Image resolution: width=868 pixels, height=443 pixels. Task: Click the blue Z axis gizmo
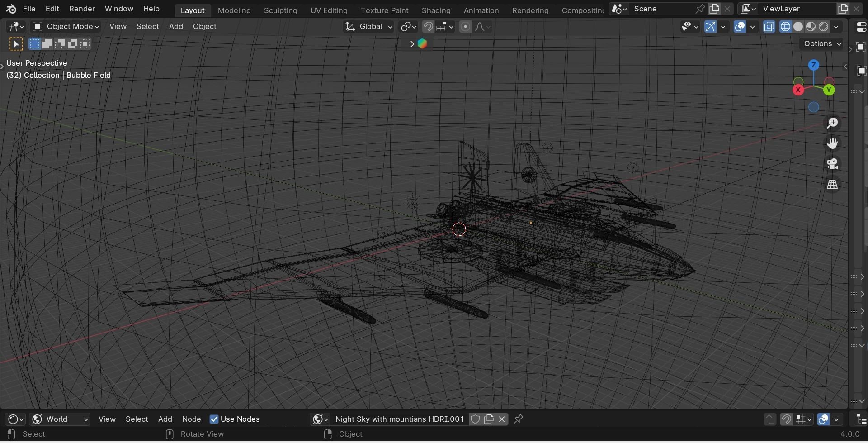(814, 65)
